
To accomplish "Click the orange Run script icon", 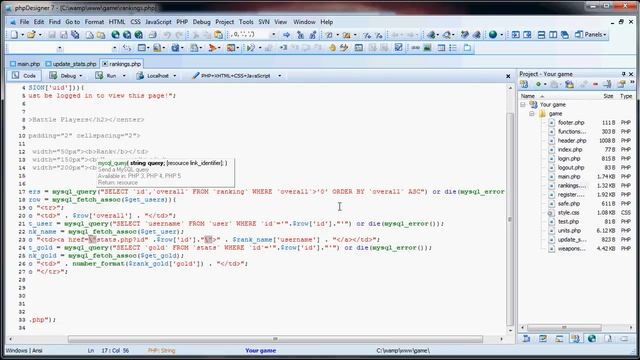I will [212, 48].
